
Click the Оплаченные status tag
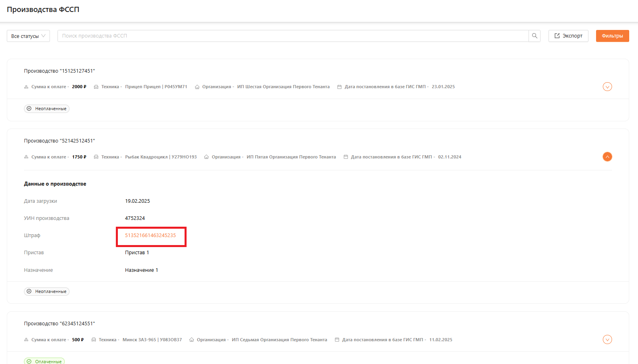44,361
